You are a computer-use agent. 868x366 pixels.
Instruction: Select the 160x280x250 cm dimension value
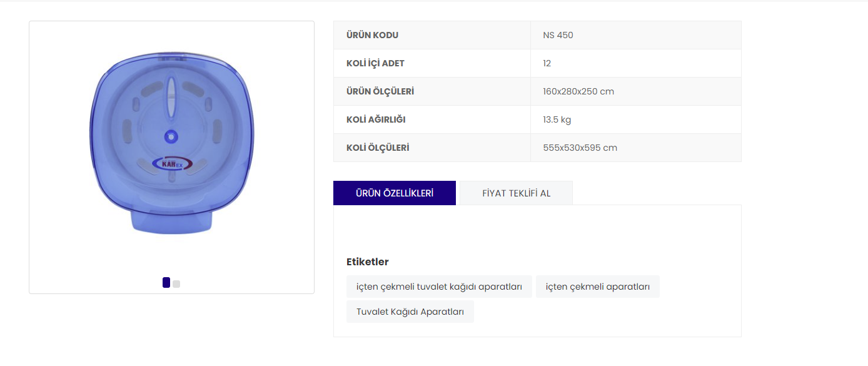578,91
